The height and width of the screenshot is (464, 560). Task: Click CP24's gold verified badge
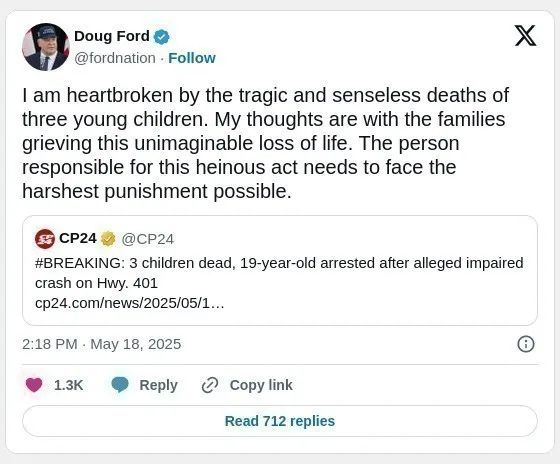(108, 239)
